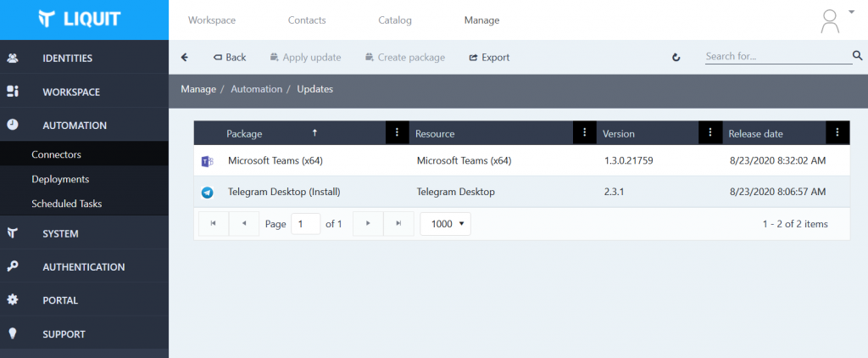Image resolution: width=868 pixels, height=358 pixels.
Task: Focus the Search for... field
Action: coord(778,56)
